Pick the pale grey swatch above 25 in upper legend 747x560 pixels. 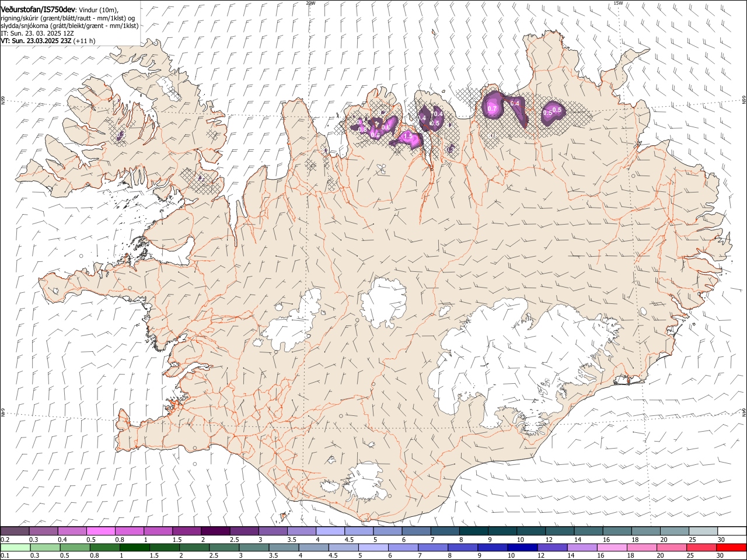[x=703, y=531]
